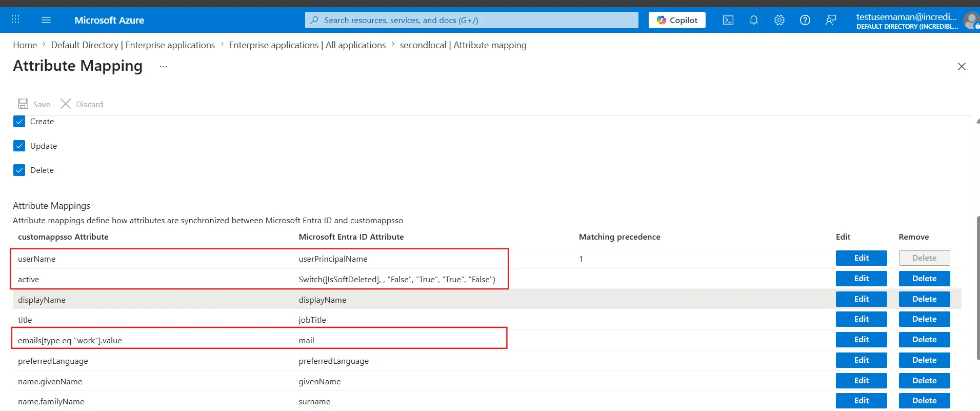Click the page vertical scrollbar
This screenshot has height=411, width=980.
pos(977,287)
